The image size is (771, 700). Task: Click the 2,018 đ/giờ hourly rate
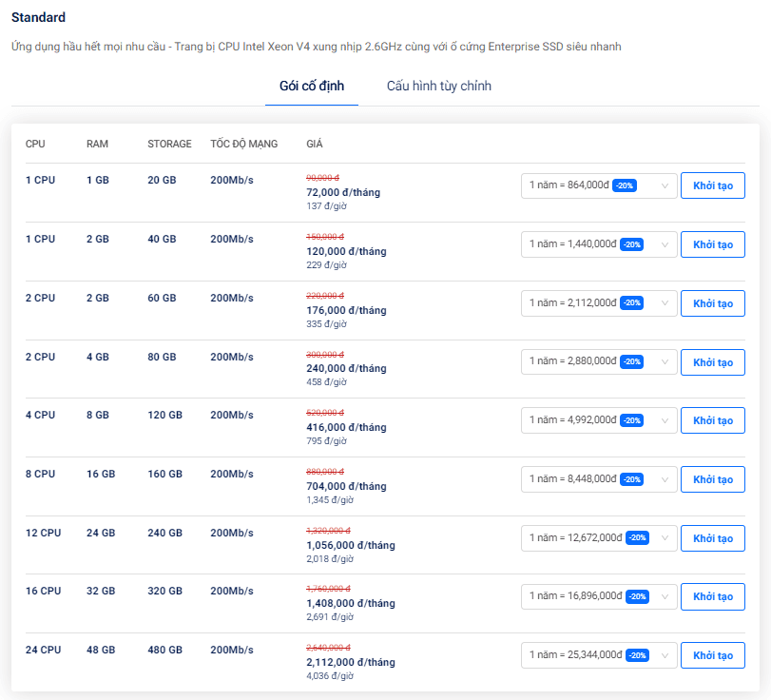coord(330,559)
